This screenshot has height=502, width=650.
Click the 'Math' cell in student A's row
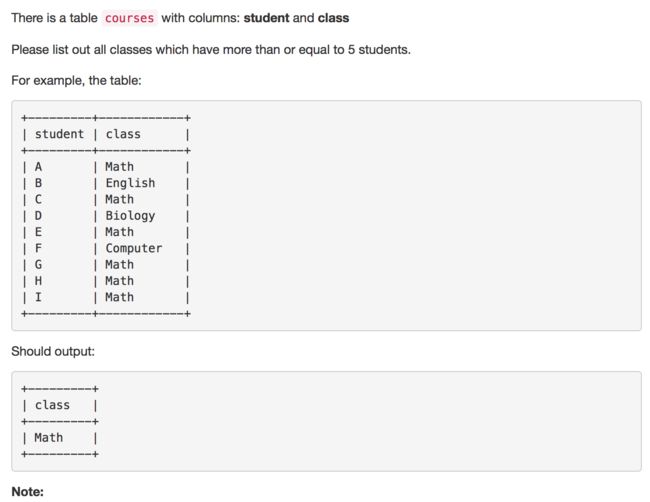coord(119,167)
